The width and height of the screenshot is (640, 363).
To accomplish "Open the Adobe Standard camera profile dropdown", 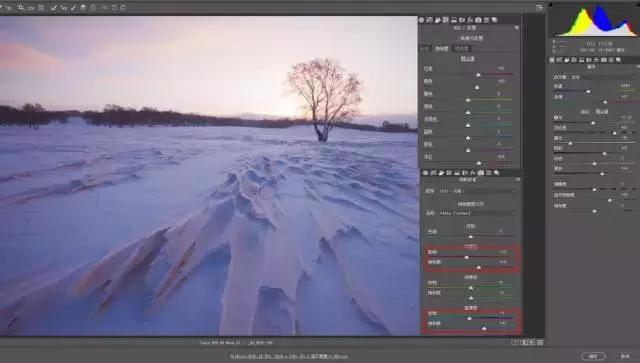I will (476, 213).
